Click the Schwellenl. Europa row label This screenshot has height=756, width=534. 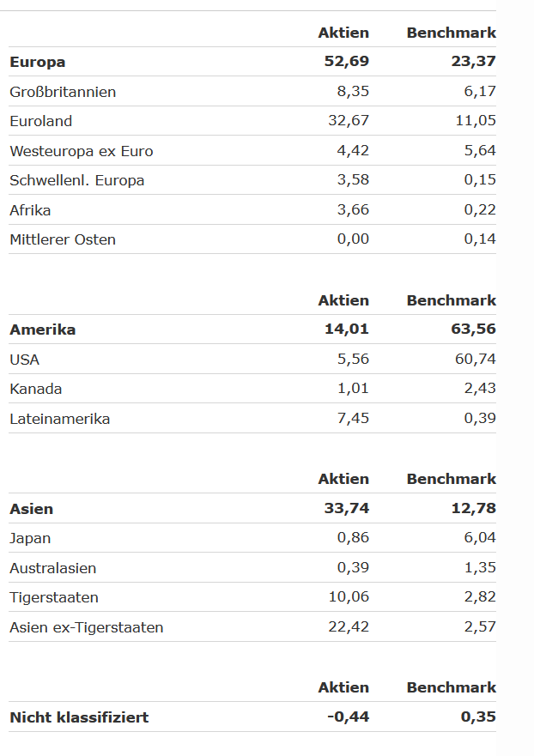[77, 180]
